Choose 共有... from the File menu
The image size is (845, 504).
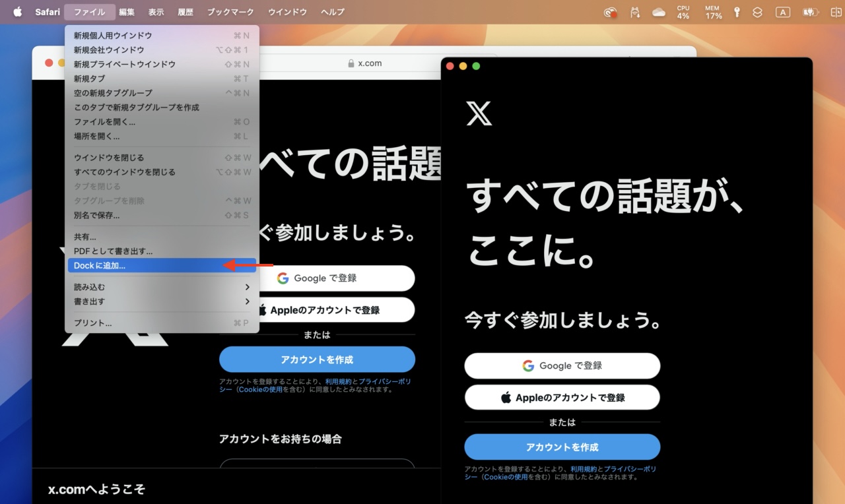pos(162,237)
